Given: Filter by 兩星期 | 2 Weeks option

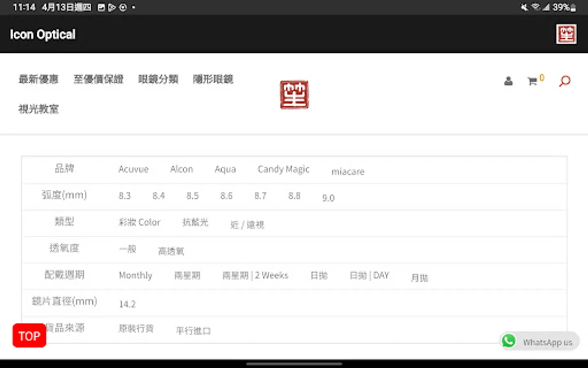Looking at the screenshot, I should (255, 275).
